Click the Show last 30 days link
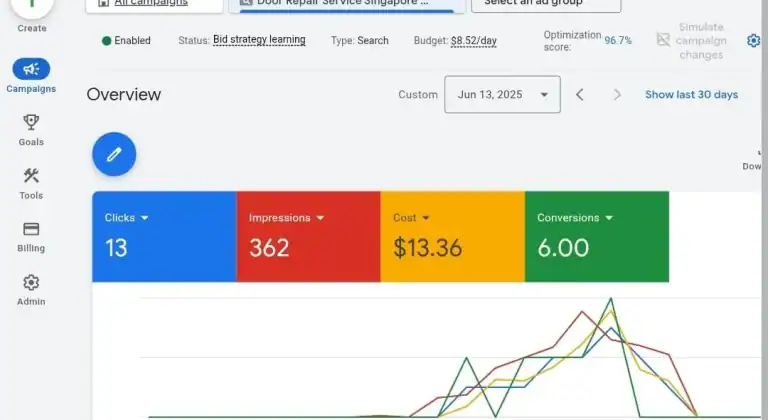Viewport: 768px width, 420px height. (691, 95)
